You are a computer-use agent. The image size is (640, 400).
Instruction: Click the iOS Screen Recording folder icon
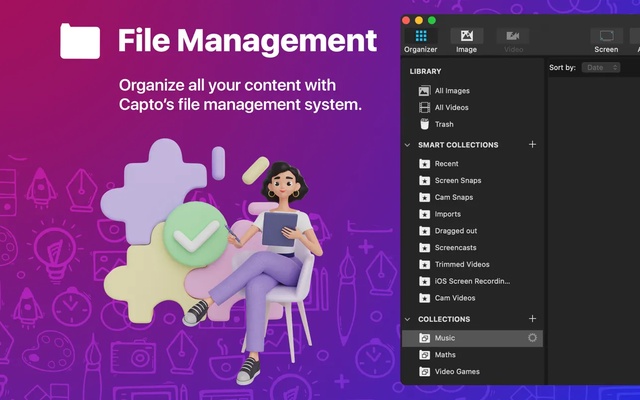[x=424, y=281]
